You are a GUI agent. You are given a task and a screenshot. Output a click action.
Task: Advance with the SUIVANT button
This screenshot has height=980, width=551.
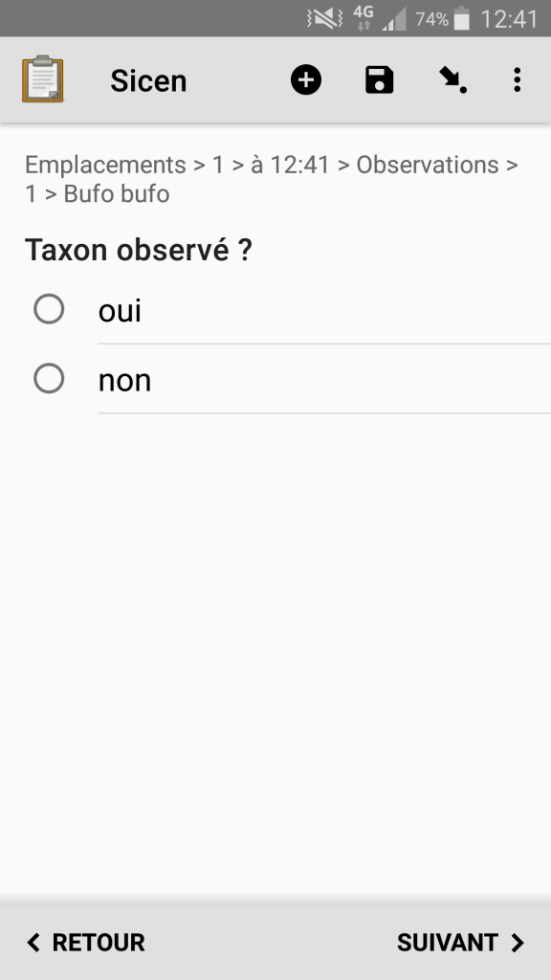click(x=461, y=943)
